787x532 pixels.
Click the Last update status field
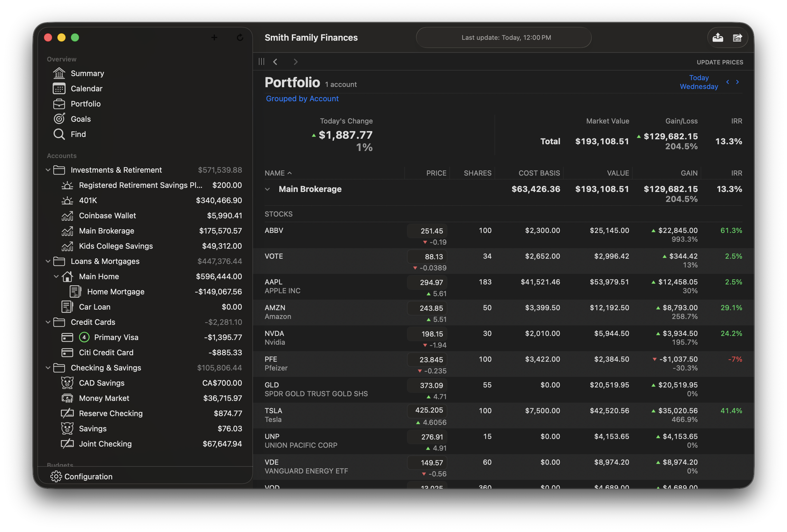coord(504,37)
